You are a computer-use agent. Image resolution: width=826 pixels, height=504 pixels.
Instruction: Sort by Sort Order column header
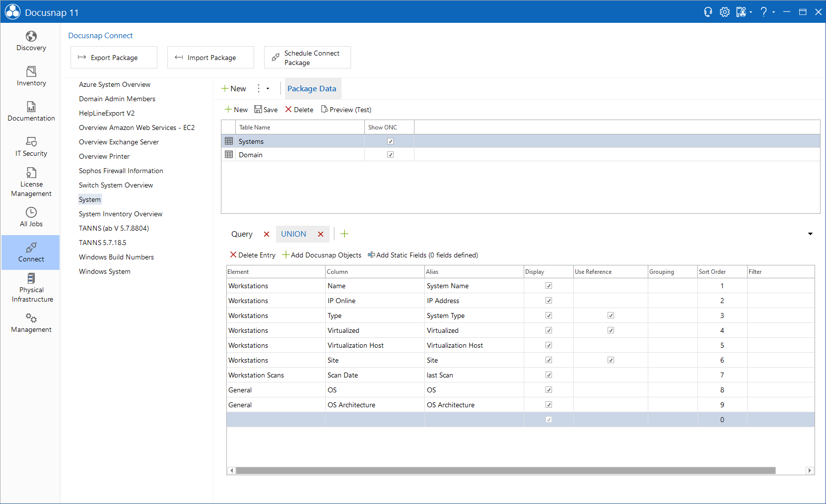click(722, 272)
